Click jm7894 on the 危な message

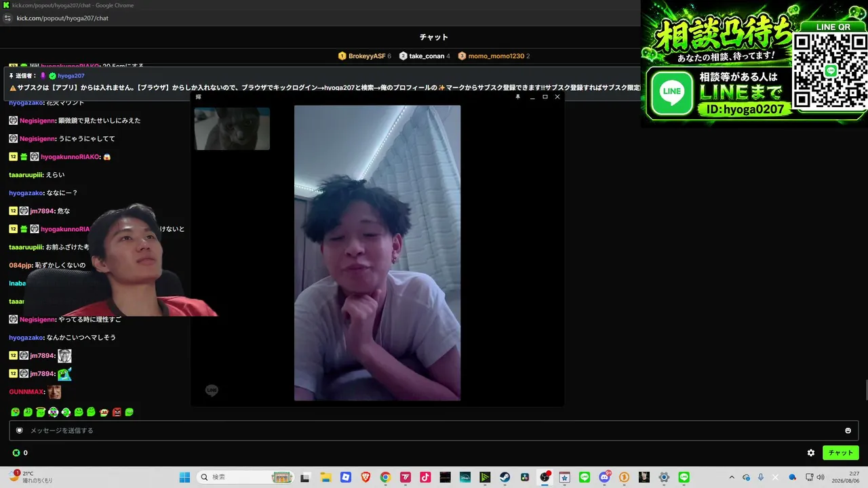(x=41, y=211)
